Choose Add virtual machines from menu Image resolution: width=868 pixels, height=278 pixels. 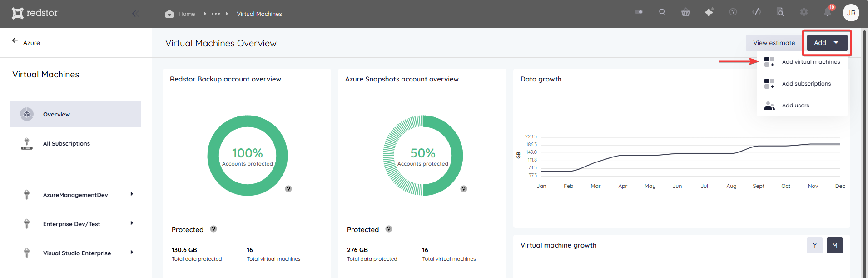(x=802, y=62)
